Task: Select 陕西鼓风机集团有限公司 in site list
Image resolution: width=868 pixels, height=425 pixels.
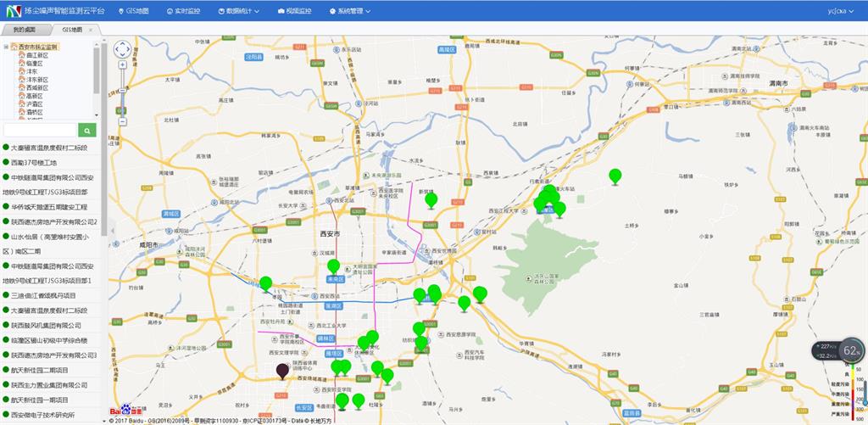Action: pyautogui.click(x=46, y=325)
